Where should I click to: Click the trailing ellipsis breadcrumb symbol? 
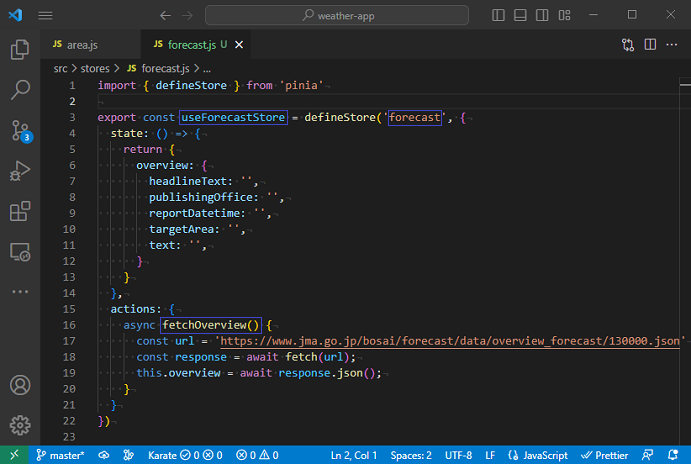pyautogui.click(x=207, y=69)
